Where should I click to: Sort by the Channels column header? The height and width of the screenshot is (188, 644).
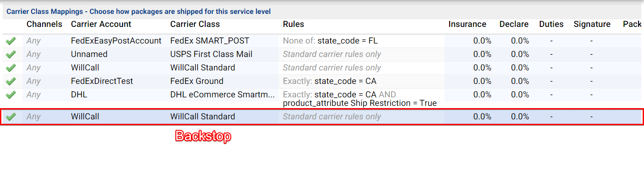44,24
